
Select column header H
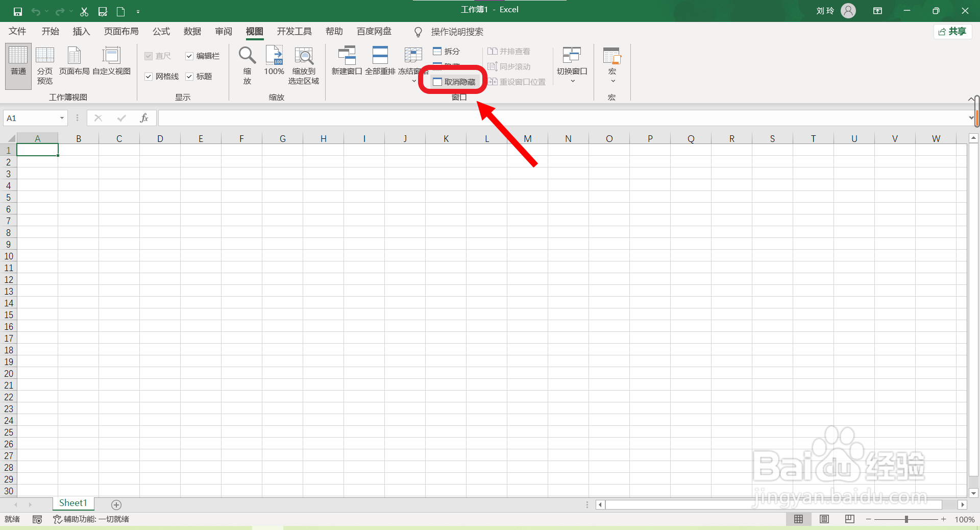[x=323, y=138]
